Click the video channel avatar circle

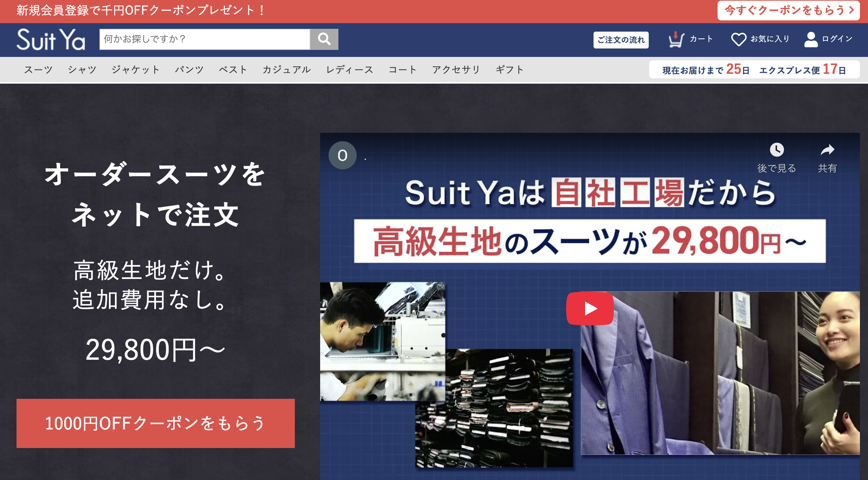(342, 155)
